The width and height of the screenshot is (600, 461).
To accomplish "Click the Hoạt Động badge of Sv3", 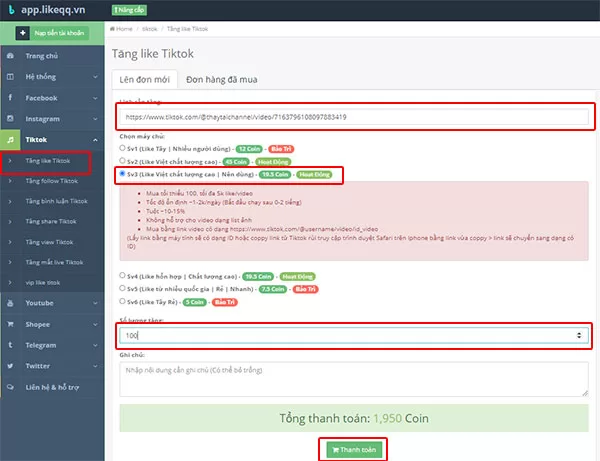I will (x=314, y=174).
